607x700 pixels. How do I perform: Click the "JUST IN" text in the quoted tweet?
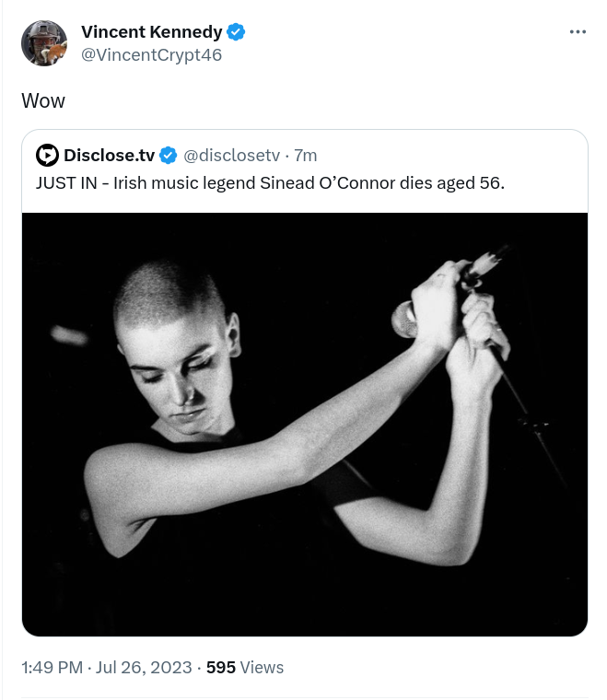click(65, 182)
